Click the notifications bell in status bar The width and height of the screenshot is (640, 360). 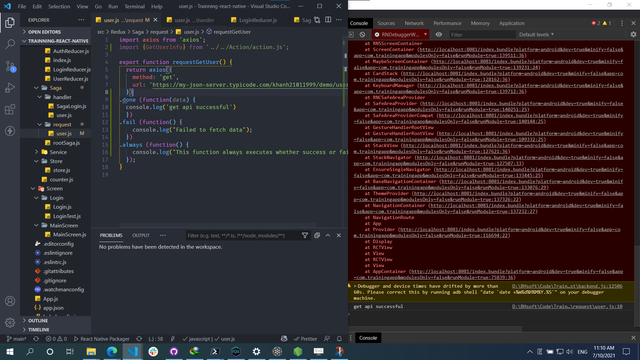339,339
